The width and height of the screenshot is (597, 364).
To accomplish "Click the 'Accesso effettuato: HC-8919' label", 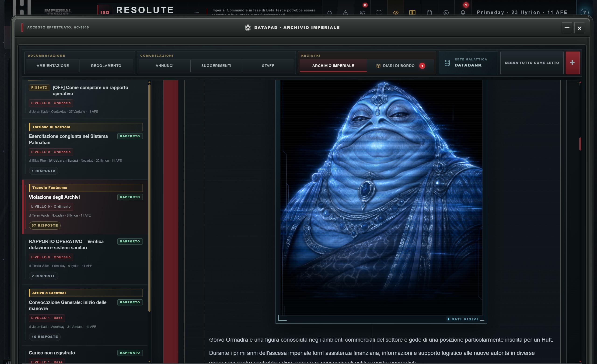I will [x=58, y=27].
